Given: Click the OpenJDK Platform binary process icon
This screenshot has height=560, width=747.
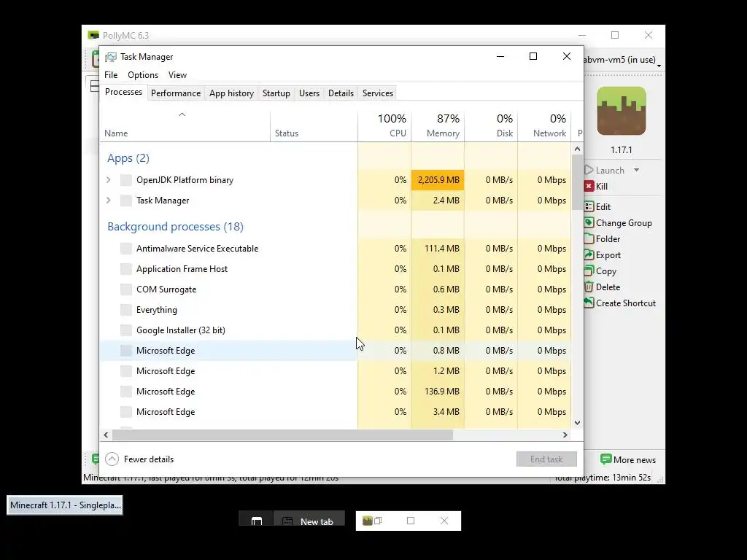Looking at the screenshot, I should (x=125, y=180).
